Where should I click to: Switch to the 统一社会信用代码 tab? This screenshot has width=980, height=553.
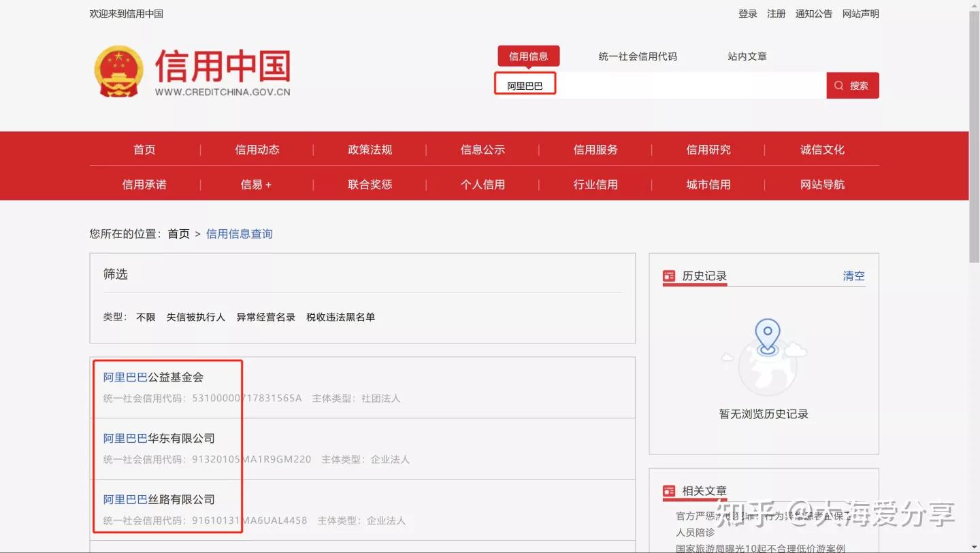pos(637,56)
